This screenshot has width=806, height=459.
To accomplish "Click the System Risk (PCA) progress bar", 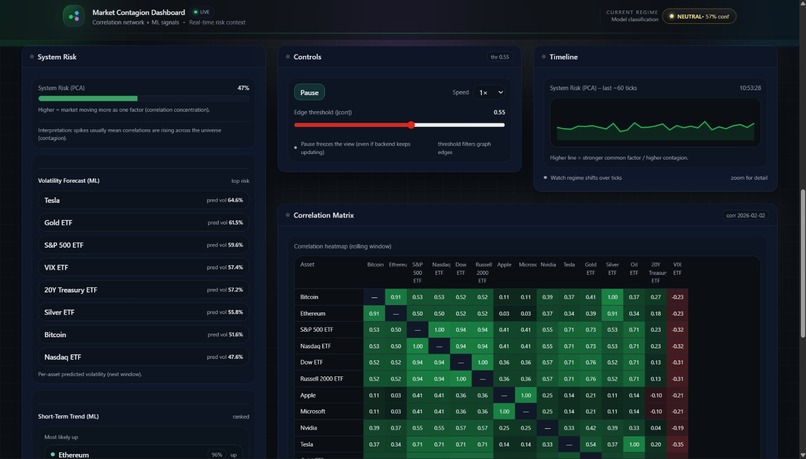I will 143,98.
